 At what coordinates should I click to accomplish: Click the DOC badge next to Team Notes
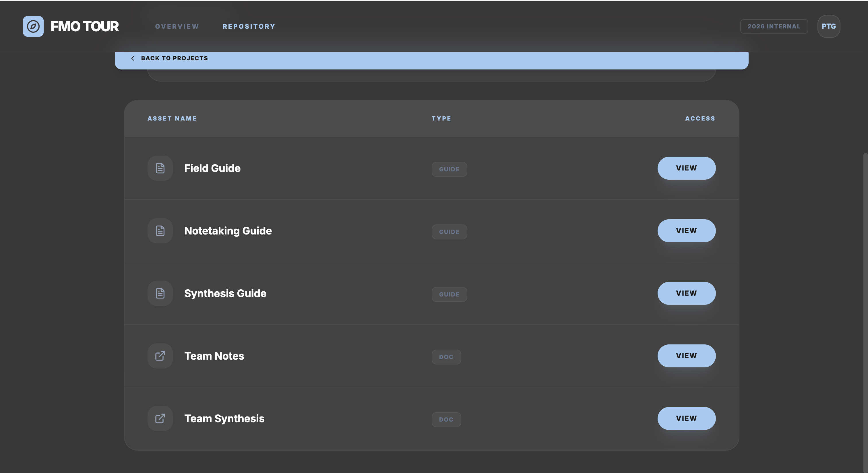pos(446,357)
